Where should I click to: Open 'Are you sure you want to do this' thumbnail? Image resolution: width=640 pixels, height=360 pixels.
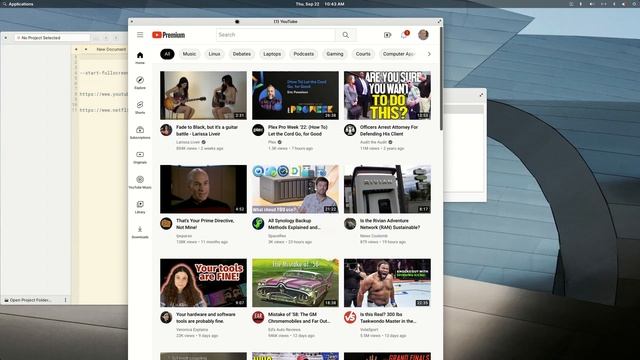click(387, 96)
